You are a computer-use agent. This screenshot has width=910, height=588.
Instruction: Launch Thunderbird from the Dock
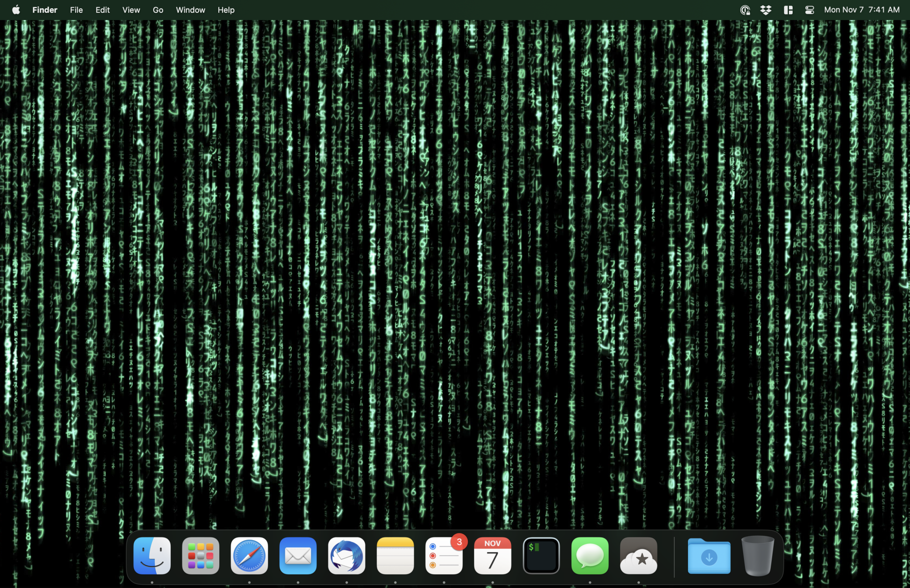(347, 556)
